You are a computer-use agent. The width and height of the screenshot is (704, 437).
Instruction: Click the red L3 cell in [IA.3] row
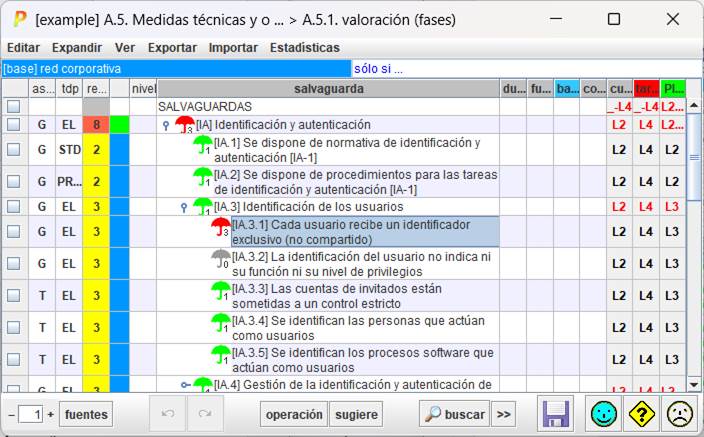(672, 207)
